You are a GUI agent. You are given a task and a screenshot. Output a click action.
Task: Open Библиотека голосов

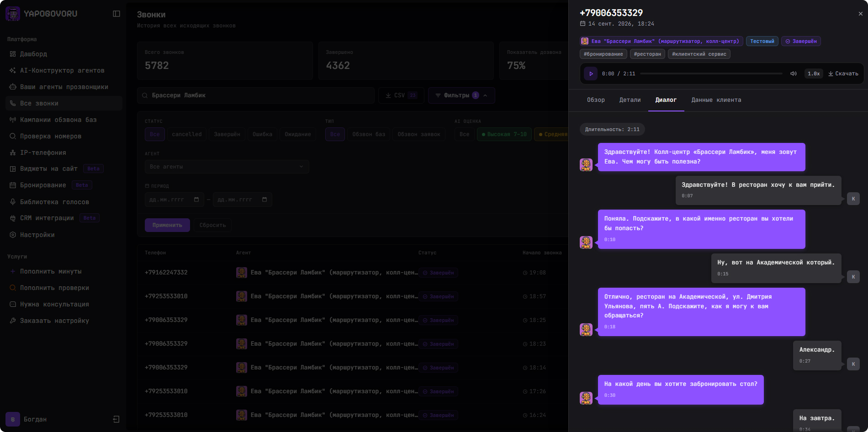(64, 202)
